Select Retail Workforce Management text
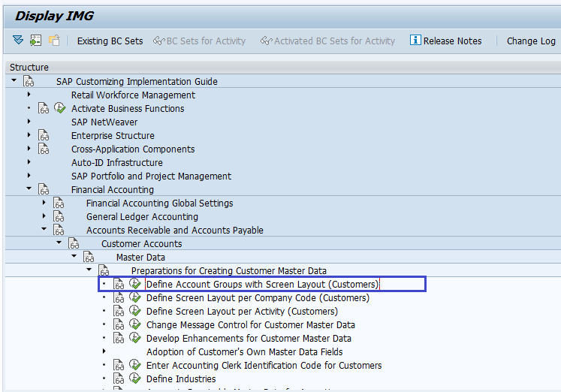 (x=133, y=95)
